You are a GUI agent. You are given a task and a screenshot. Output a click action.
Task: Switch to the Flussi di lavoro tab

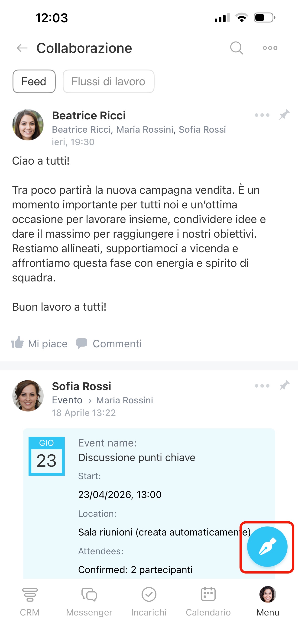pyautogui.click(x=108, y=82)
